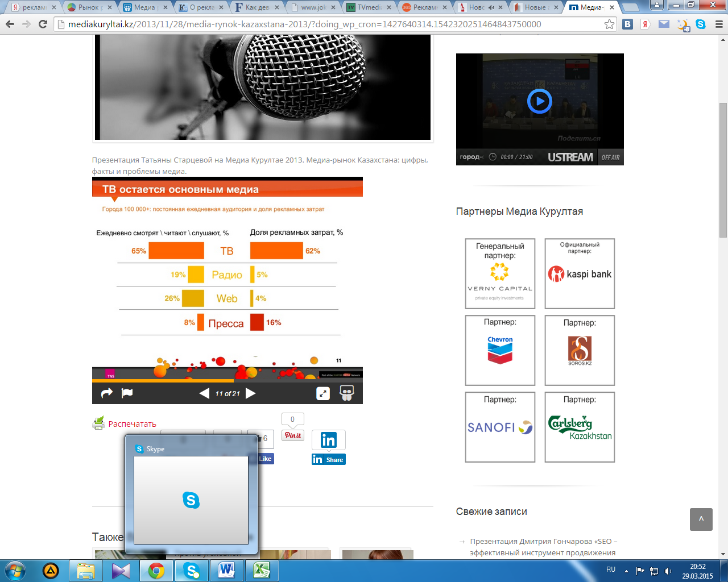
Task: Click the Skype taskbar preview thumbnail
Action: point(191,500)
